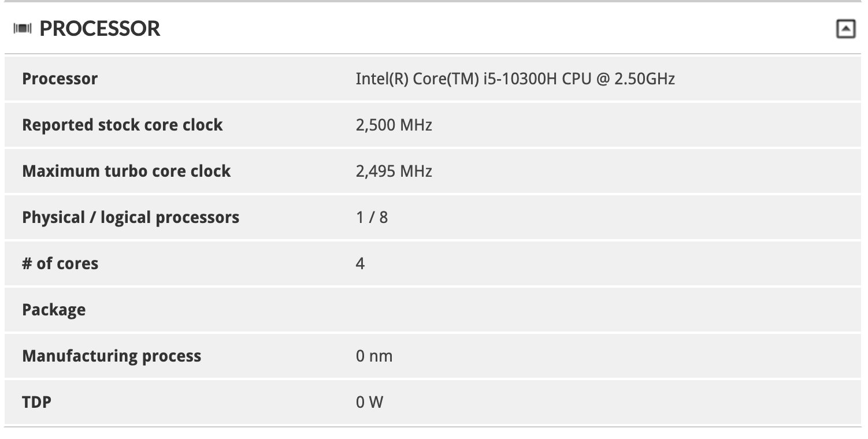
Task: Select the 2,500 MHz stock clock value
Action: [x=394, y=125]
